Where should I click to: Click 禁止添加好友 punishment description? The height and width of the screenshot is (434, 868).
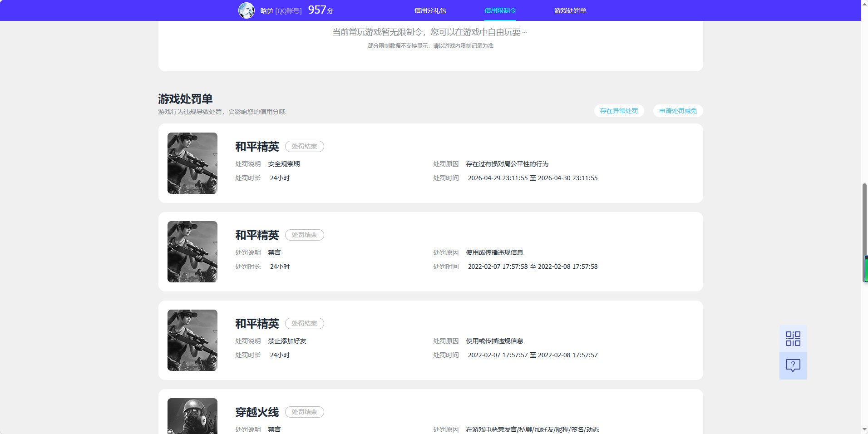287,341
